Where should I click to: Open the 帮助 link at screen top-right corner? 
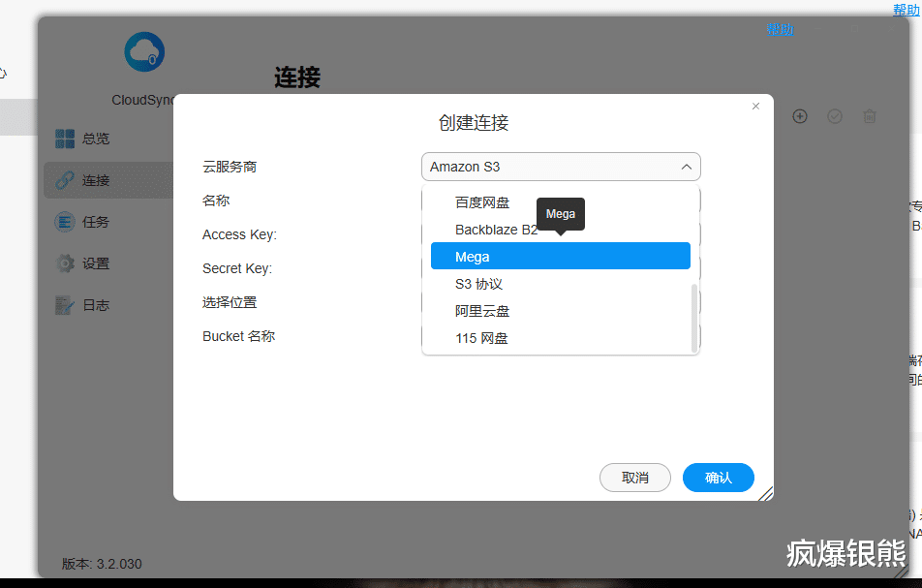tap(907, 10)
